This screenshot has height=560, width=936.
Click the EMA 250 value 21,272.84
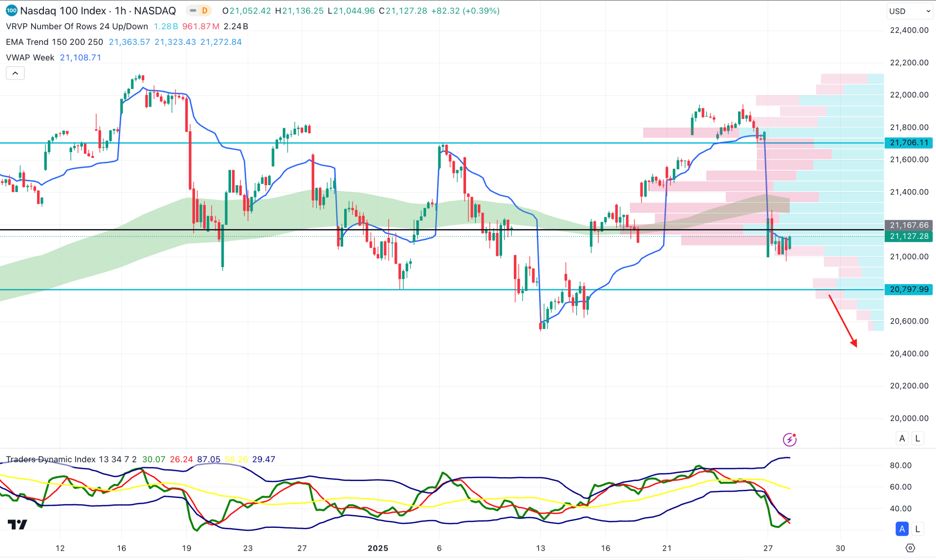221,42
